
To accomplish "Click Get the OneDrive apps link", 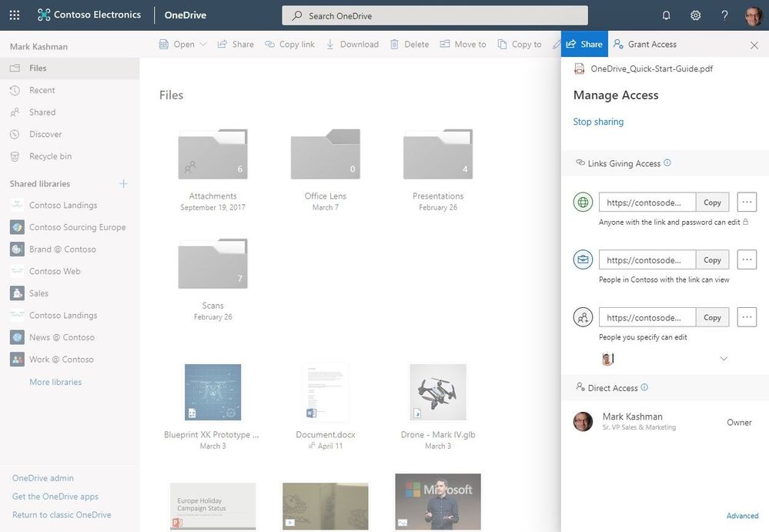I will click(55, 497).
